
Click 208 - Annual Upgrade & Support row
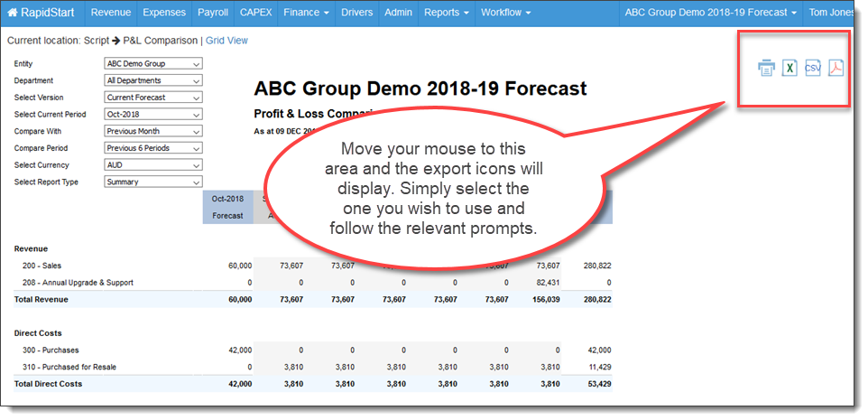78,283
